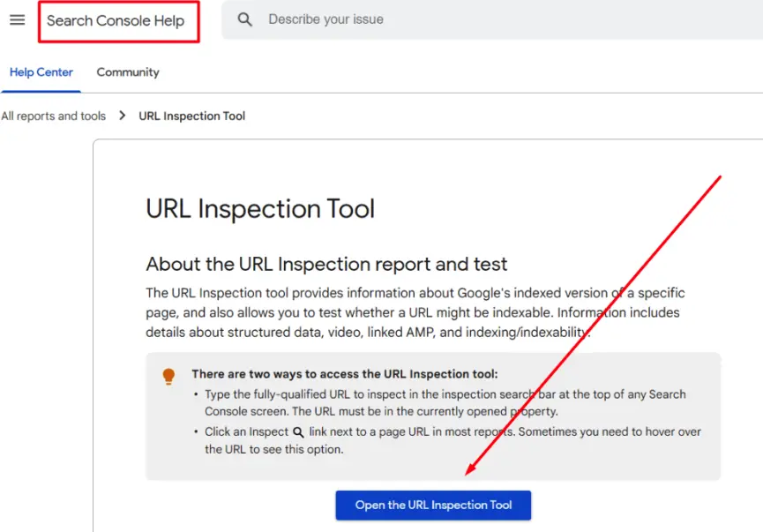Screen dimensions: 763x532
Task: Click the Inspect magnifier icon in the tip
Action: point(298,432)
